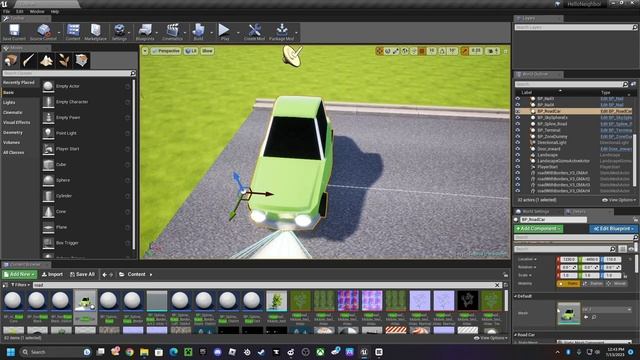Open Filters dropdown in Content Browser

point(20,285)
